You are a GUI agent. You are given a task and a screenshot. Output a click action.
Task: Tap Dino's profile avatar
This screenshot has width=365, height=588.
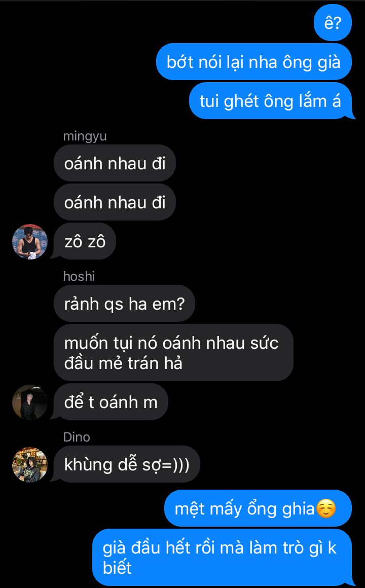point(30,464)
